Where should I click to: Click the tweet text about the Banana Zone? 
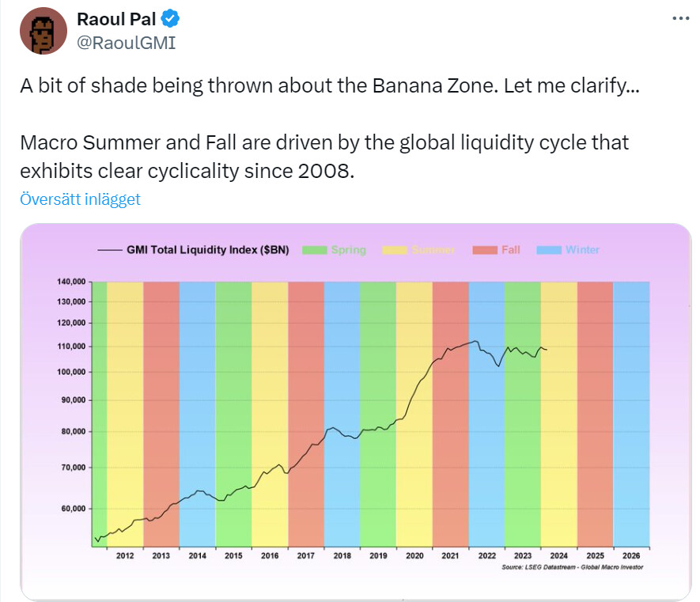[x=330, y=86]
